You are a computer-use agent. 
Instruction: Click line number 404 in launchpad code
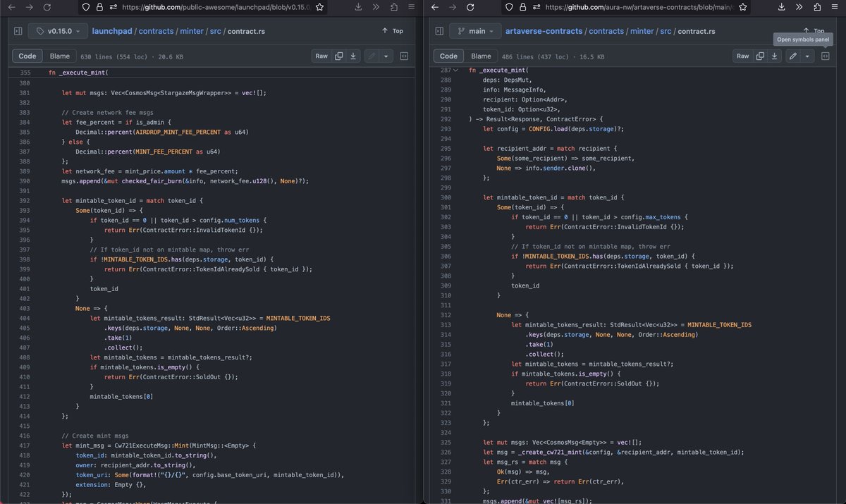coord(25,318)
